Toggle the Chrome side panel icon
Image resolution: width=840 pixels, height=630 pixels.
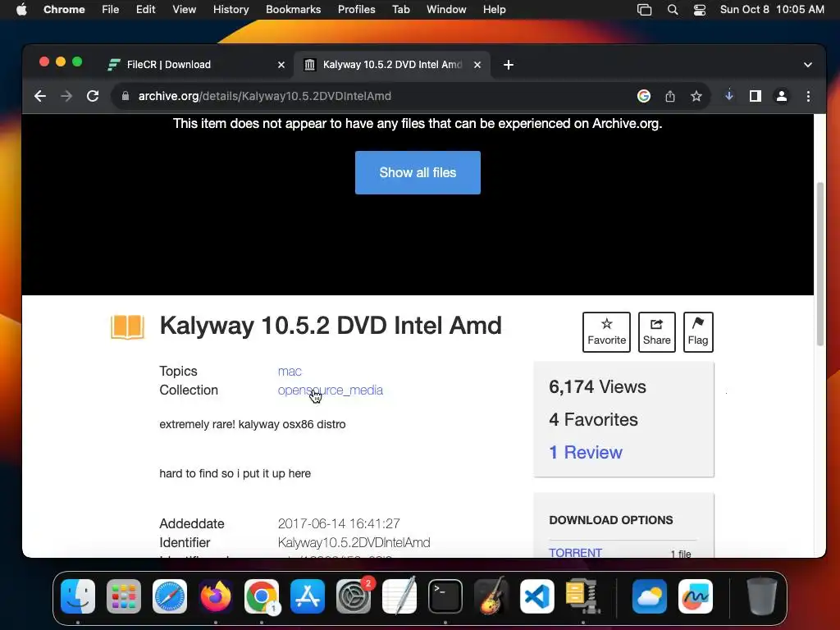click(756, 97)
